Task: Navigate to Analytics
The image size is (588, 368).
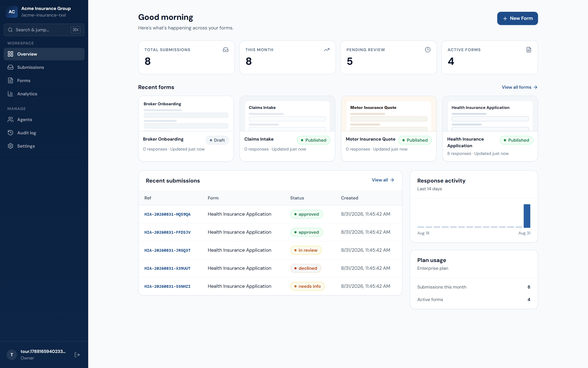Action: 44,94
